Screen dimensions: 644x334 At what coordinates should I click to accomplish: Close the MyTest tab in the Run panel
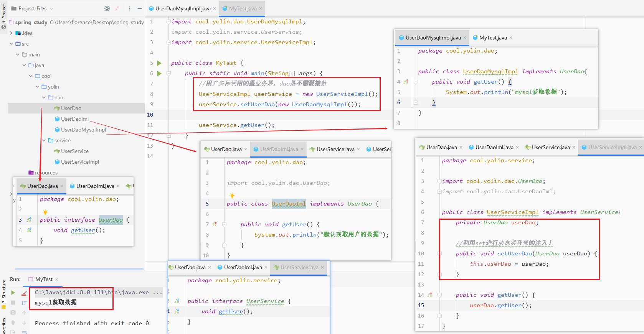pyautogui.click(x=57, y=280)
